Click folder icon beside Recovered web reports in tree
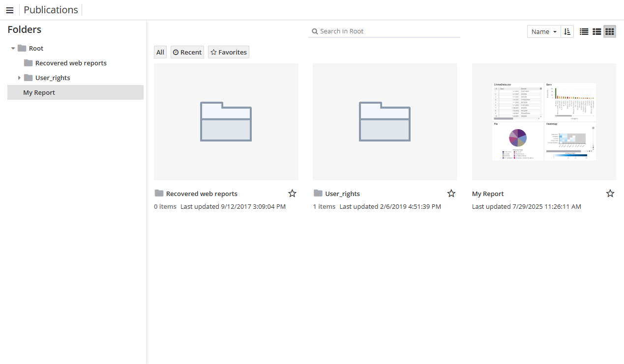This screenshot has width=624, height=364. click(28, 63)
